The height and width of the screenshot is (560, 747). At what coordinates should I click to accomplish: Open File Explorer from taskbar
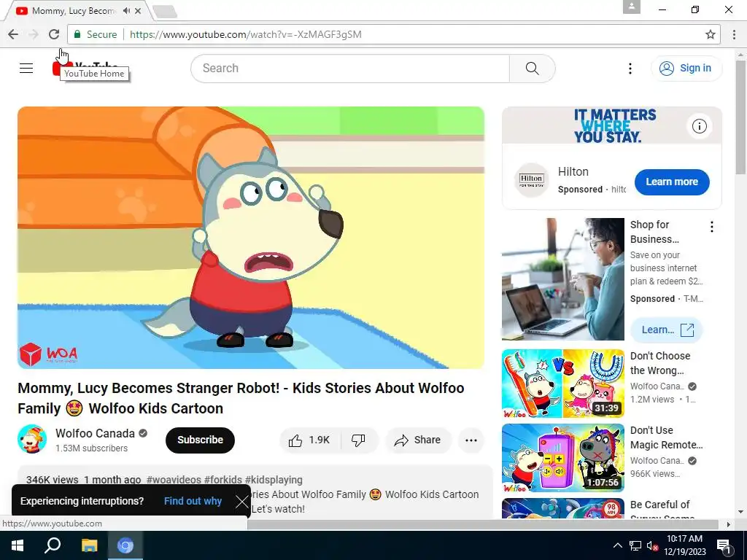(89, 545)
